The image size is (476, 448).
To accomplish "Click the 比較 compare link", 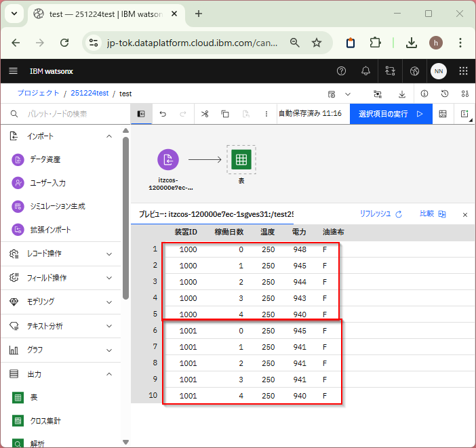I will (433, 213).
